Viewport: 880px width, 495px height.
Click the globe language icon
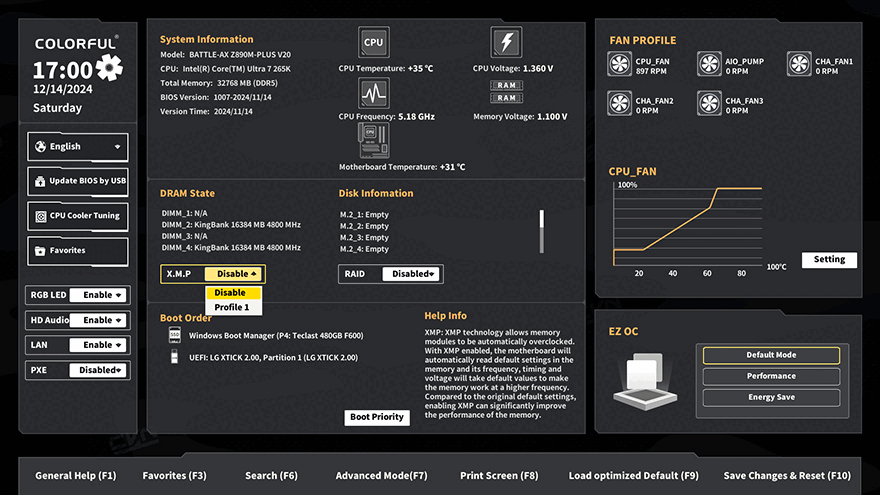coord(40,146)
